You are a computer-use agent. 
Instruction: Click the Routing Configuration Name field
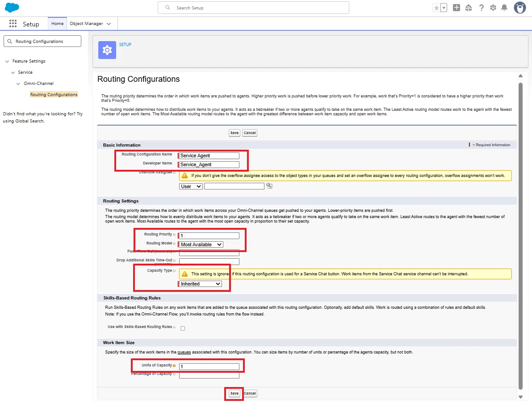209,156
